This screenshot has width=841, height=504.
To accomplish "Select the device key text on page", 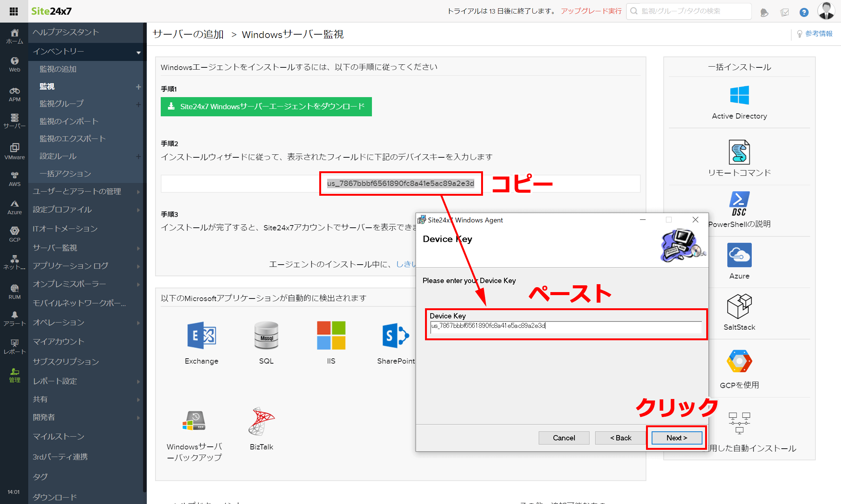I will coord(401,183).
